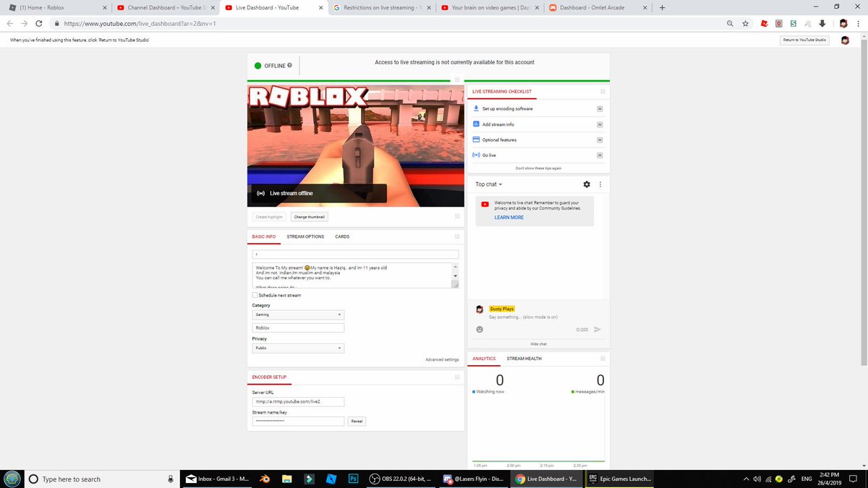Open Discord '@Lasers Flyin' from taskbar

click(x=473, y=479)
